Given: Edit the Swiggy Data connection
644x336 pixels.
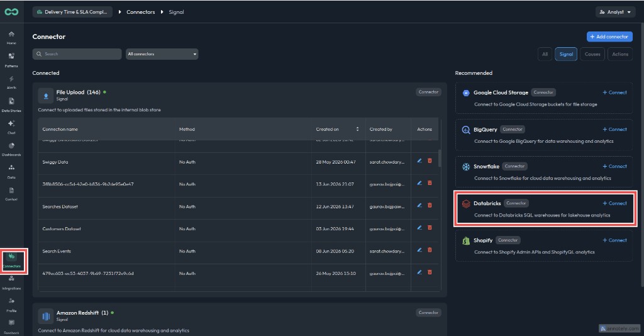Looking at the screenshot, I should (419, 161).
